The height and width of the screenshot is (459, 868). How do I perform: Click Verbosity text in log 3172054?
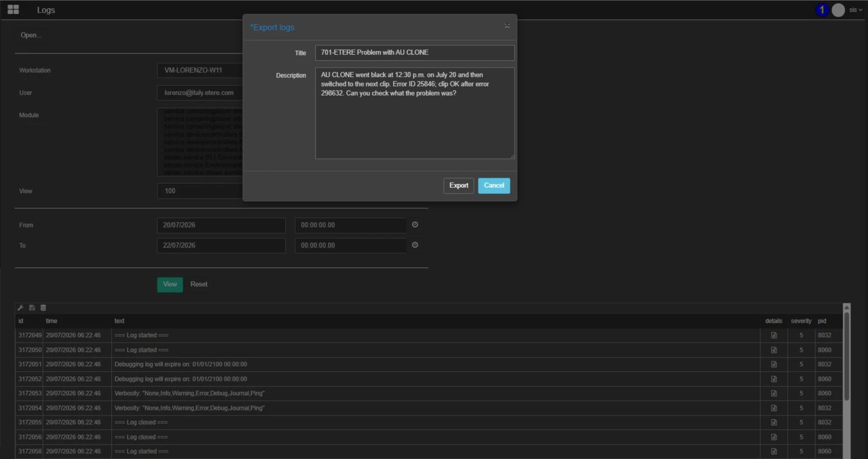click(x=189, y=408)
